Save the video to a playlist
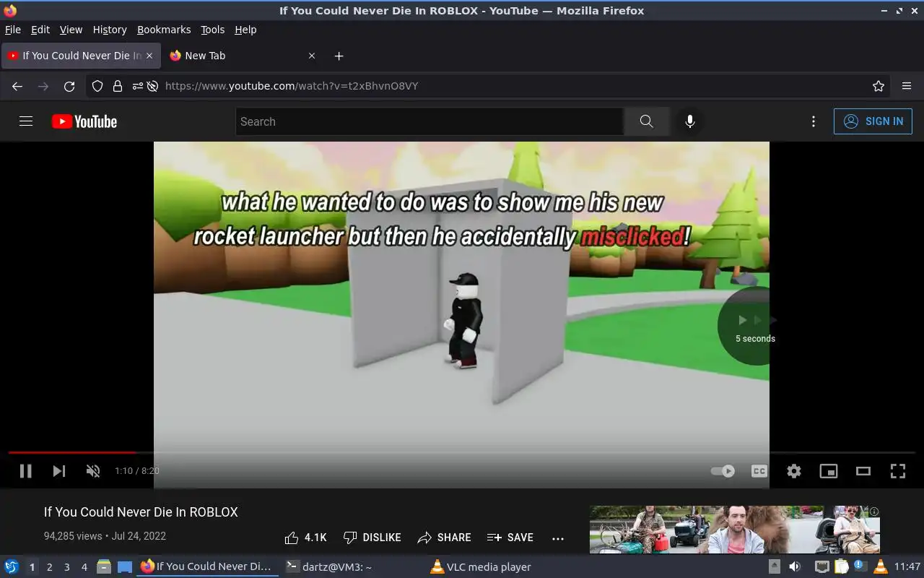 [x=510, y=538]
